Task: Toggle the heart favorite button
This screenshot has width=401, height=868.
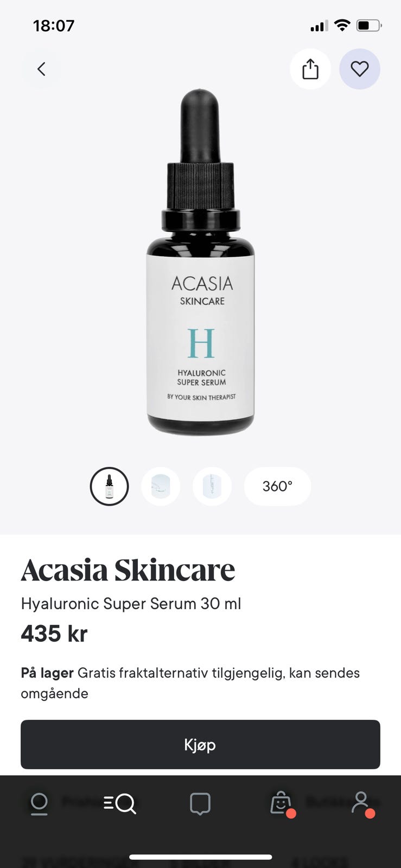Action: point(360,69)
